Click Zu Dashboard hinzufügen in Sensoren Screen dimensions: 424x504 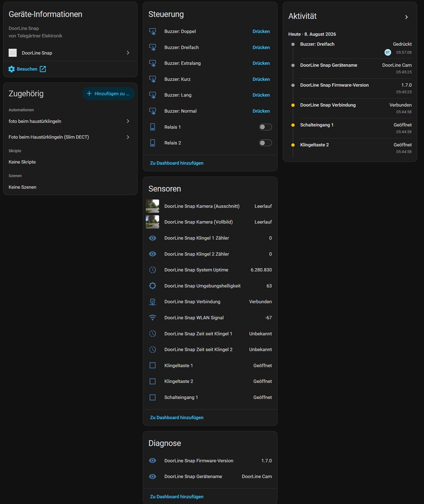(x=177, y=417)
